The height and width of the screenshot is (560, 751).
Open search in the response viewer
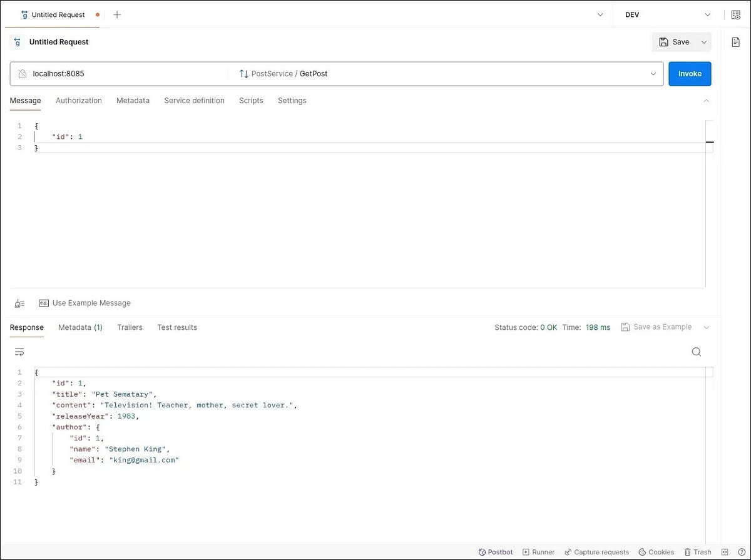point(697,352)
